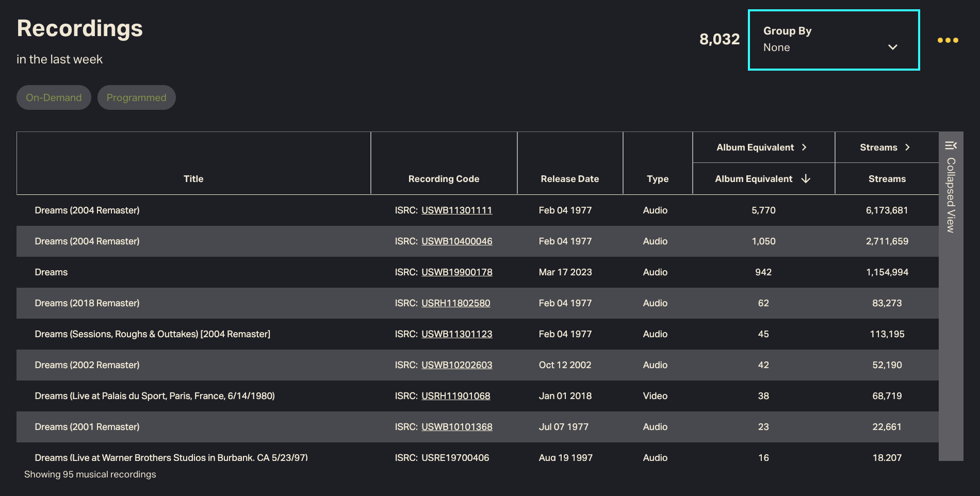980x496 pixels.
Task: Click the Collapsed View list icon
Action: (951, 145)
